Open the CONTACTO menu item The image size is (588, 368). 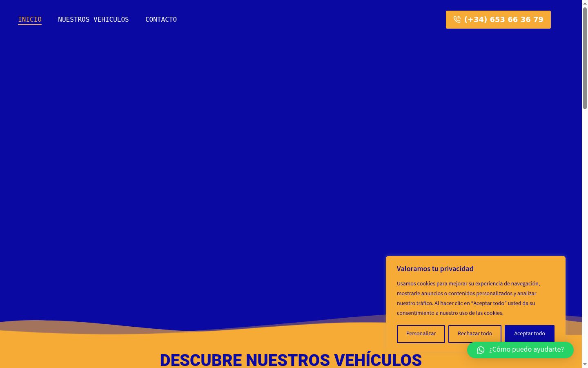[161, 19]
